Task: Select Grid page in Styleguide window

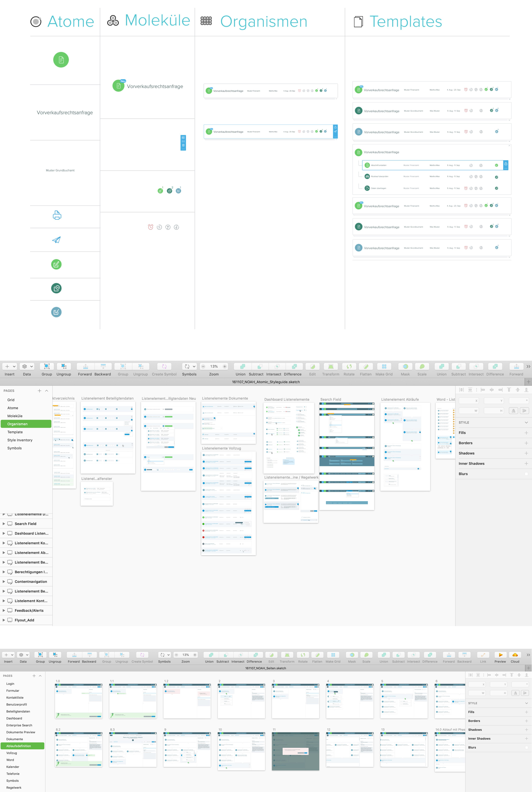Action: [11, 400]
